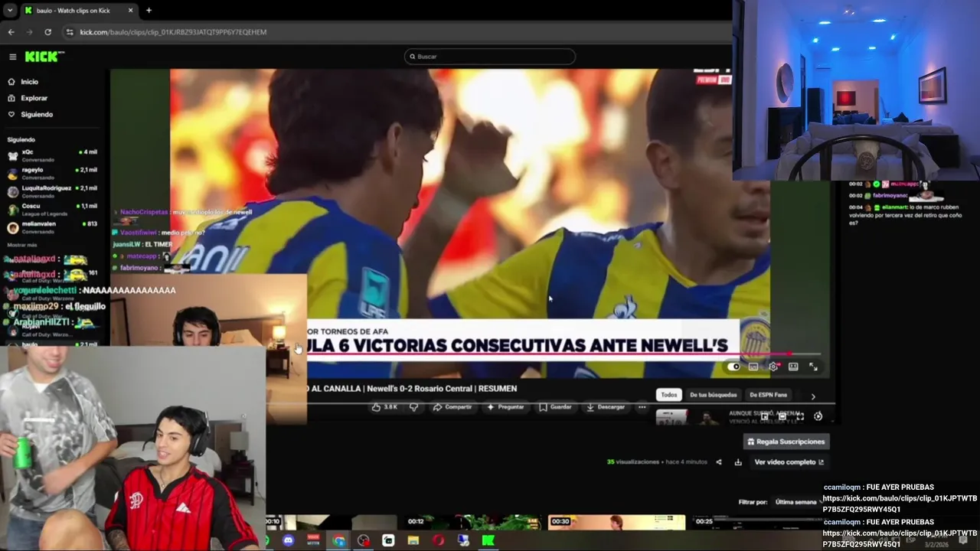Select the 'Todos' filter chip
This screenshot has height=551, width=980.
pos(669,395)
